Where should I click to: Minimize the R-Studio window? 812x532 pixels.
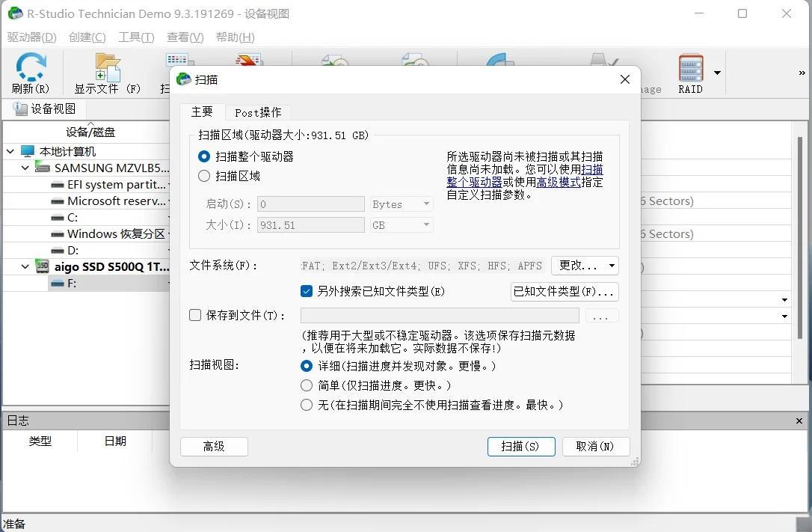699,13
